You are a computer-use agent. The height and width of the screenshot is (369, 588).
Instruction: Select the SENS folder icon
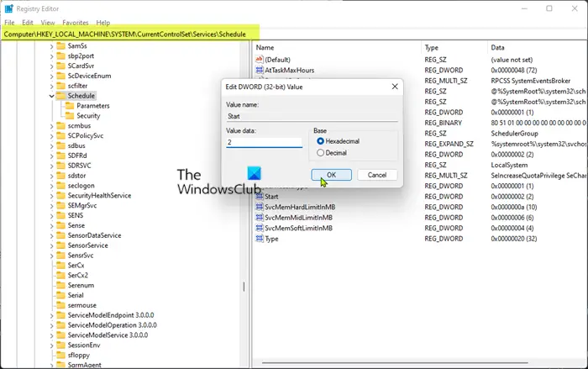point(60,215)
